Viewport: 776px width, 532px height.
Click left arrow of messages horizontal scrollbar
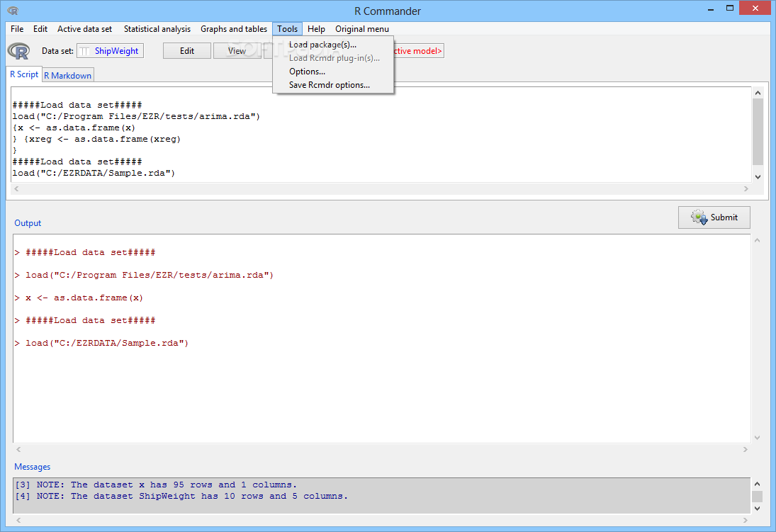click(18, 520)
